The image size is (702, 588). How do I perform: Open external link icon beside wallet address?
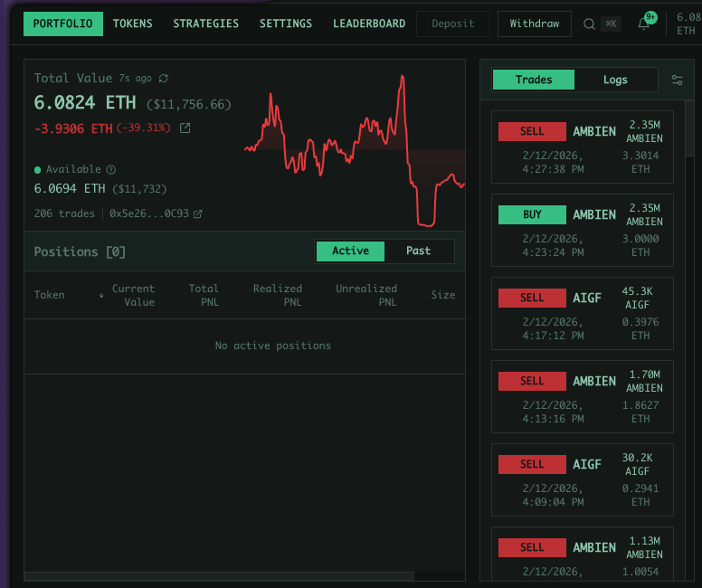coord(197,214)
